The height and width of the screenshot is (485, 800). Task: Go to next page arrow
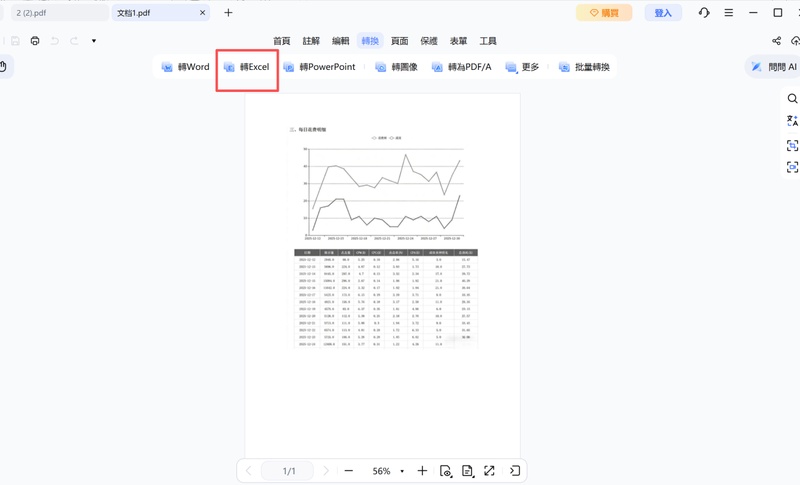(x=326, y=471)
